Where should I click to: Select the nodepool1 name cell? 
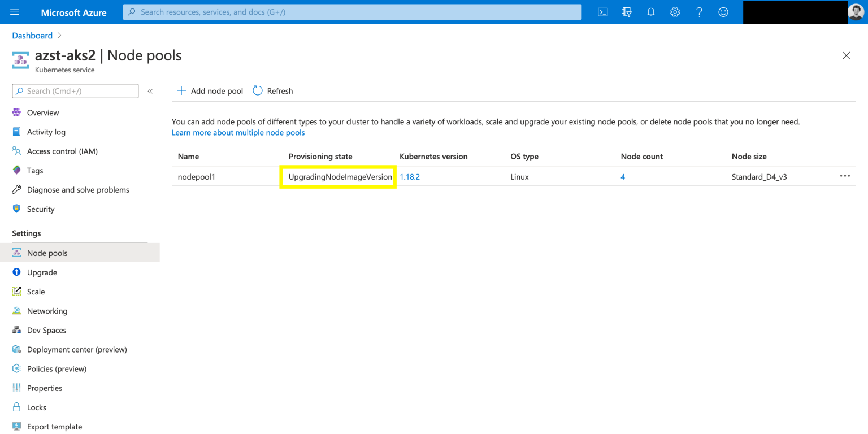(x=197, y=177)
